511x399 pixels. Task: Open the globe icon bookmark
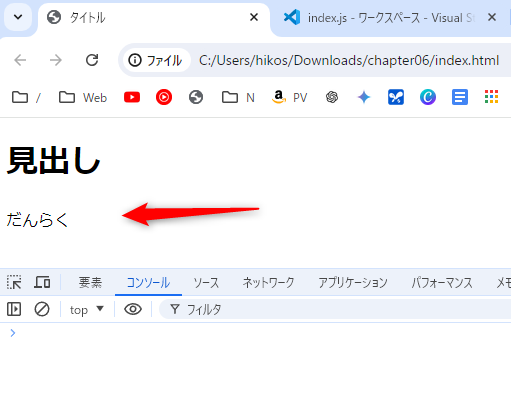point(196,97)
